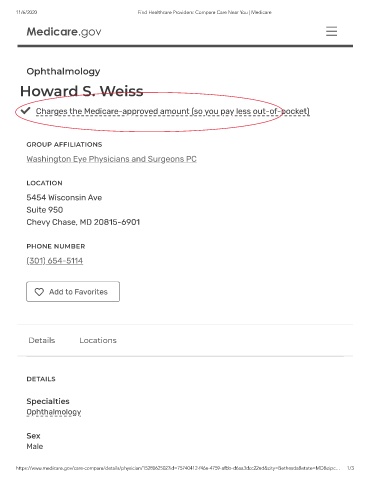Click the page URL in the footer
The width and height of the screenshot is (370, 480).
pos(178,468)
